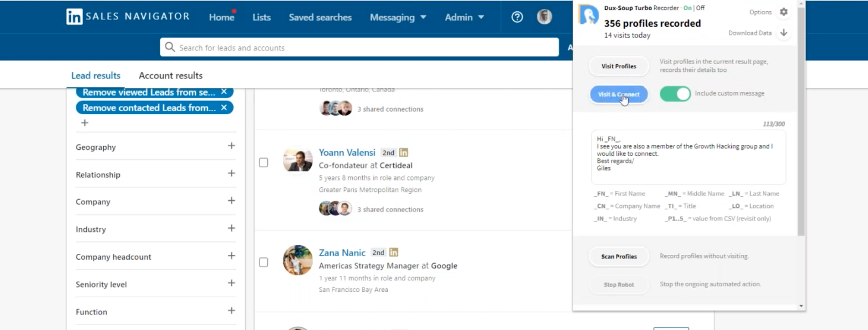Screen dimensions: 868x330
Task: Open the help question mark icon
Action: point(517,17)
